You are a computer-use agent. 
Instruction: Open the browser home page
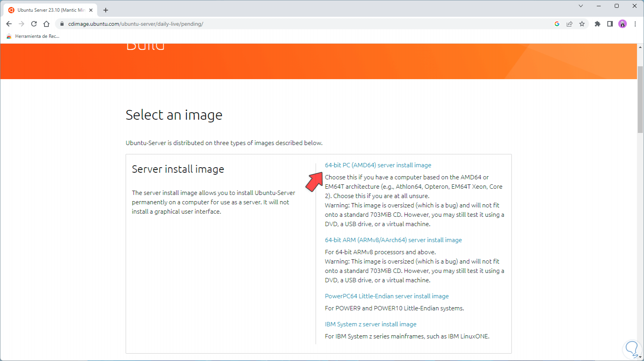pos(46,24)
